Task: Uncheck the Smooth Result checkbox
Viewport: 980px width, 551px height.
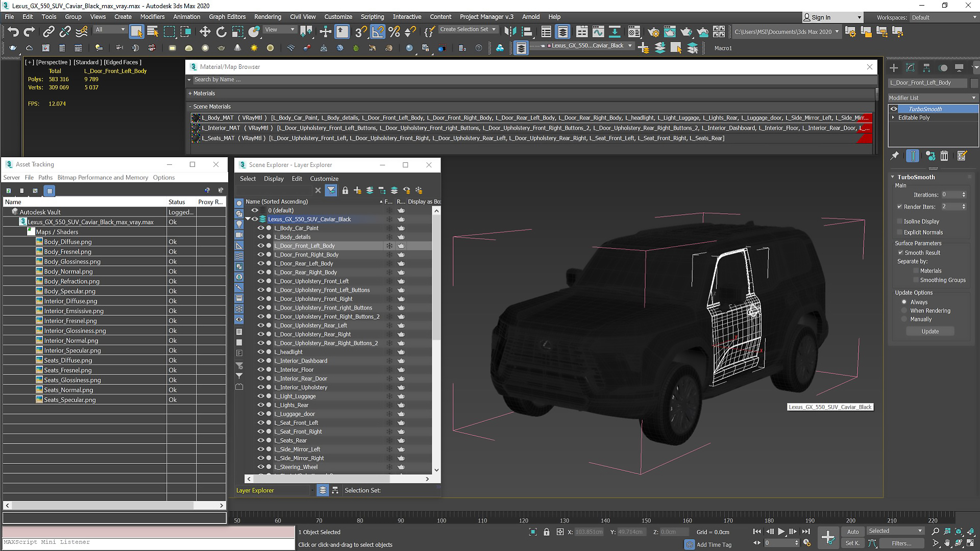Action: 901,253
